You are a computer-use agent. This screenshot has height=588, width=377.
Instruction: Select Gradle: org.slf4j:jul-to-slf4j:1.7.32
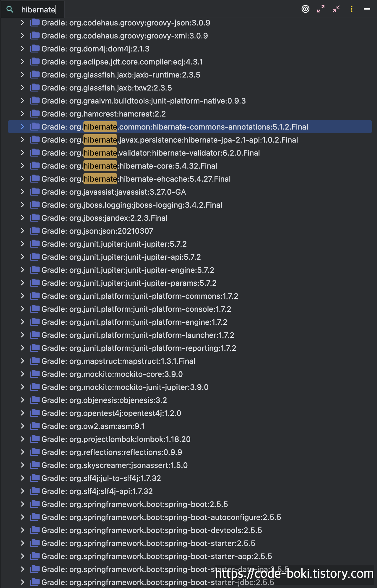click(101, 478)
